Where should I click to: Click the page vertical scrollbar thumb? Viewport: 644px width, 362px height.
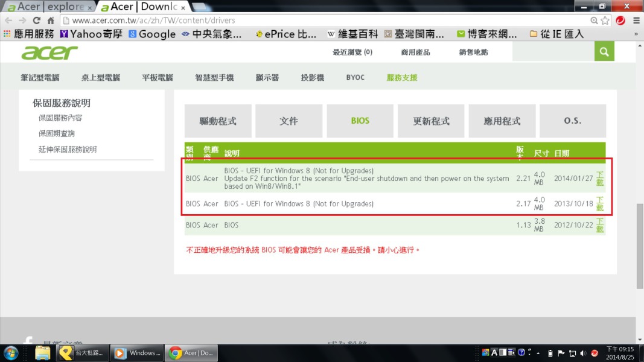[640, 245]
